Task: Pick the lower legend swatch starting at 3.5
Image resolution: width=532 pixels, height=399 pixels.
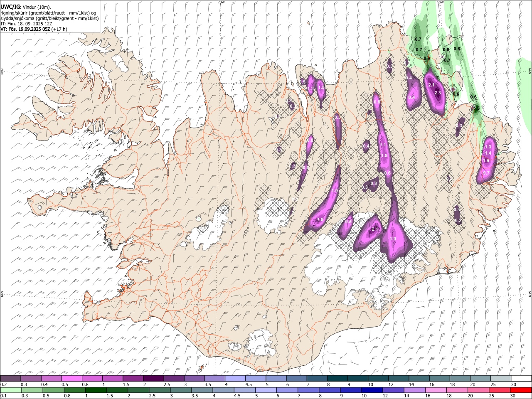Action: [x=202, y=390]
